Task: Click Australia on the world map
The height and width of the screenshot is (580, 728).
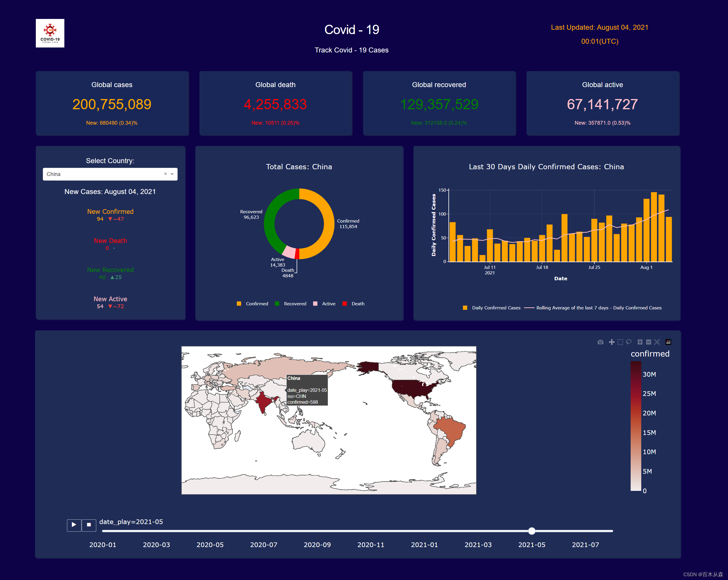Action: (x=308, y=440)
